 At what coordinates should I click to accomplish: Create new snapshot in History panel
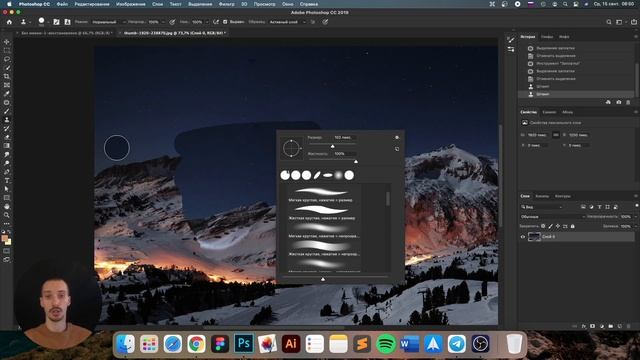click(x=619, y=102)
